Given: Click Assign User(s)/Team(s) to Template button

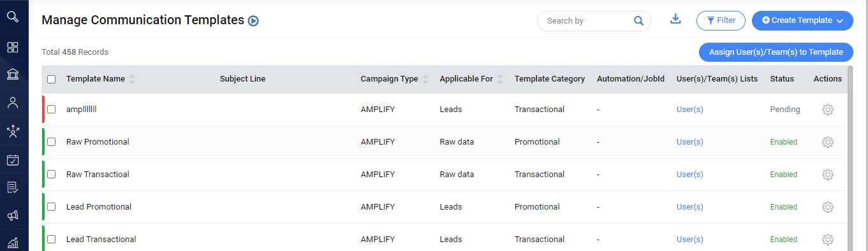Looking at the screenshot, I should pos(776,52).
